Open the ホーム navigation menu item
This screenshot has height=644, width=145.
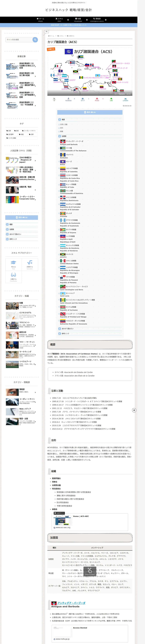(x=40, y=20)
